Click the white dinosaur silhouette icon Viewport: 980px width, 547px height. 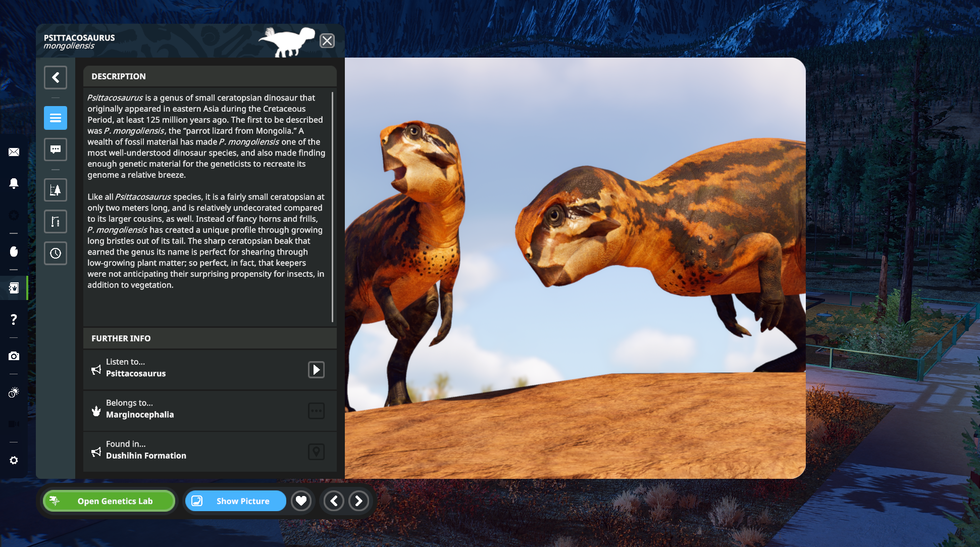[287, 41]
